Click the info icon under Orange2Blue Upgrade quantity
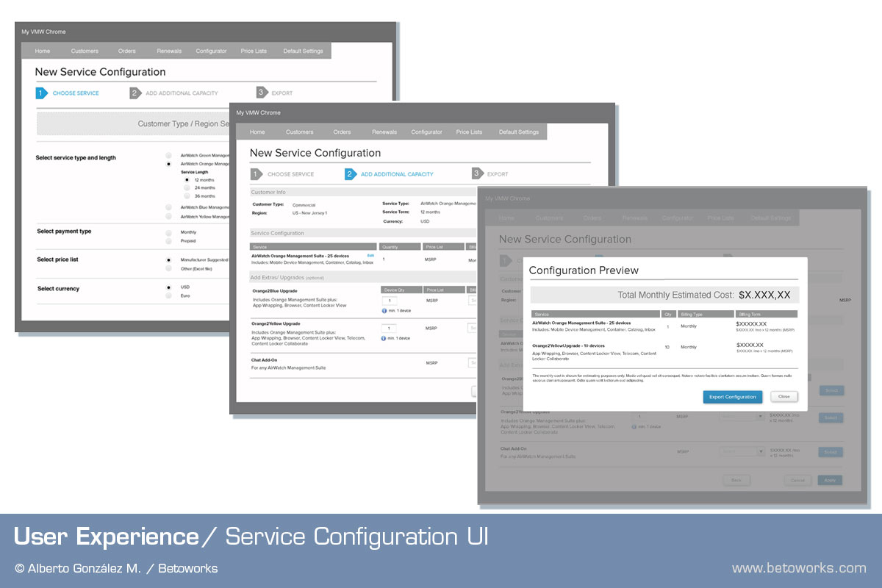 (x=384, y=311)
